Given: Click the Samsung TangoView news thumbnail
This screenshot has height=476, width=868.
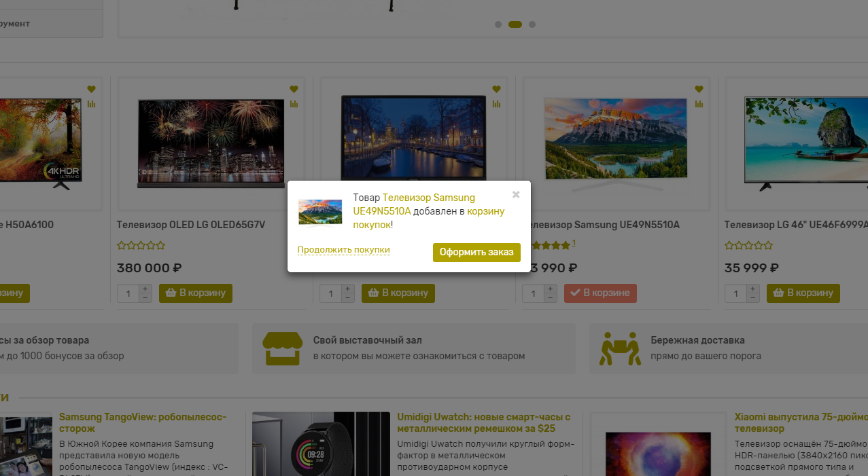Looking at the screenshot, I should click(26, 446).
